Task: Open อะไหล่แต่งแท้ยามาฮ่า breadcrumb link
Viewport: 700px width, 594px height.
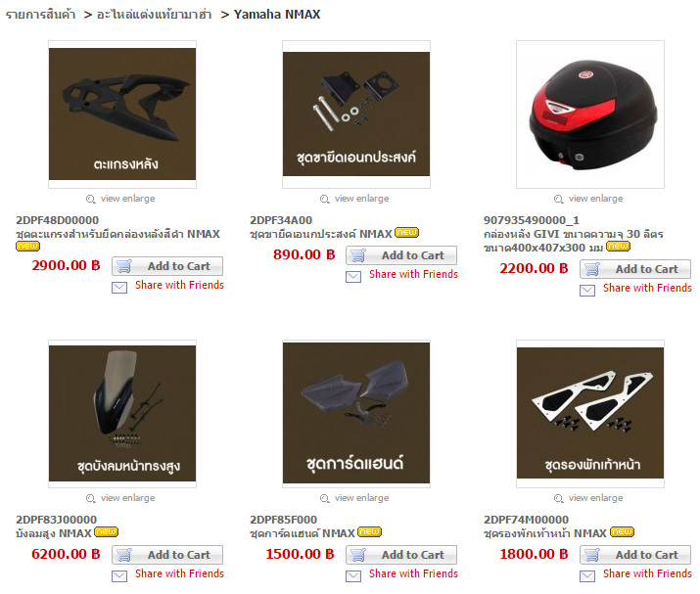Action: (x=154, y=15)
